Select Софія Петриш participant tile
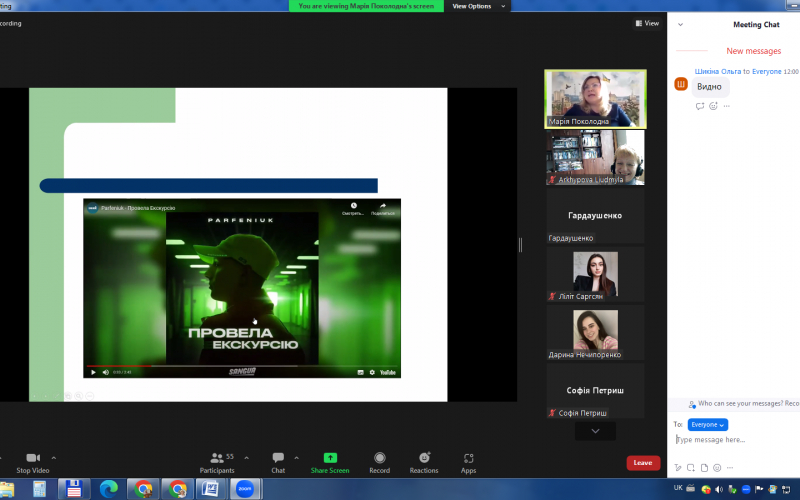Image resolution: width=800 pixels, height=500 pixels. (x=595, y=391)
